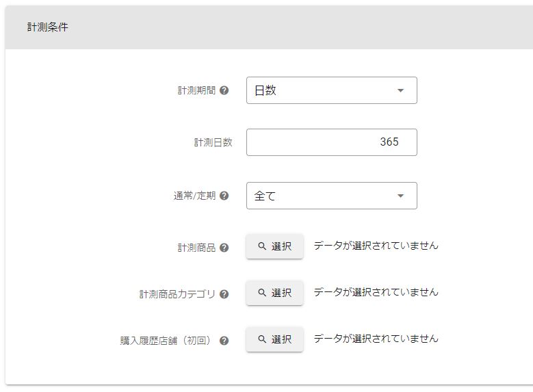Viewport: 533px width, 392px height.
Task: Show help for 購入履歴店舗（初回）
Action: point(224,341)
